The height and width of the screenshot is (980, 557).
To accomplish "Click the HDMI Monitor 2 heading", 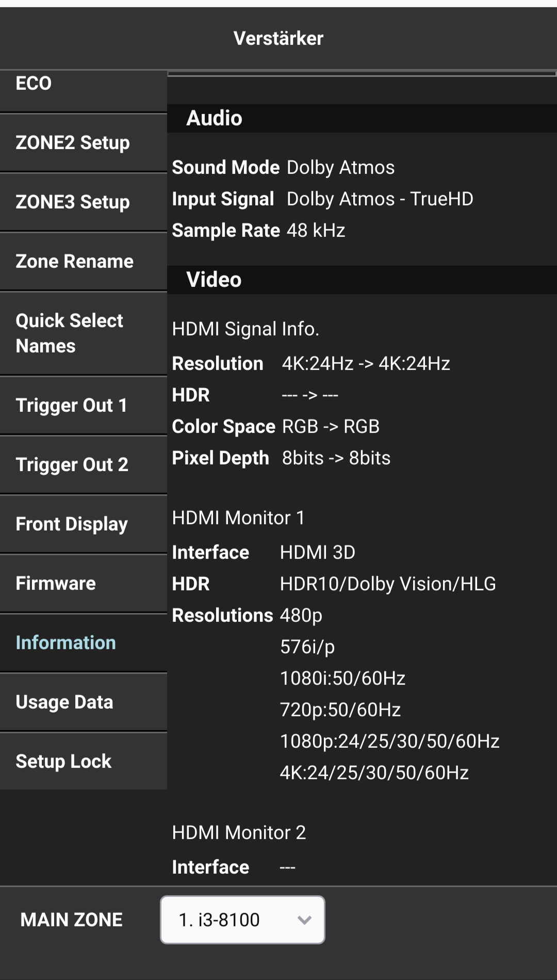I will pyautogui.click(x=239, y=832).
